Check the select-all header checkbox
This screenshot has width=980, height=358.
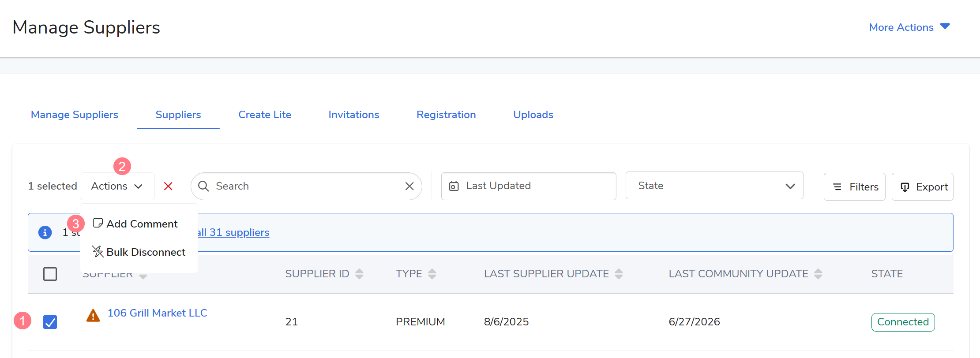tap(50, 274)
